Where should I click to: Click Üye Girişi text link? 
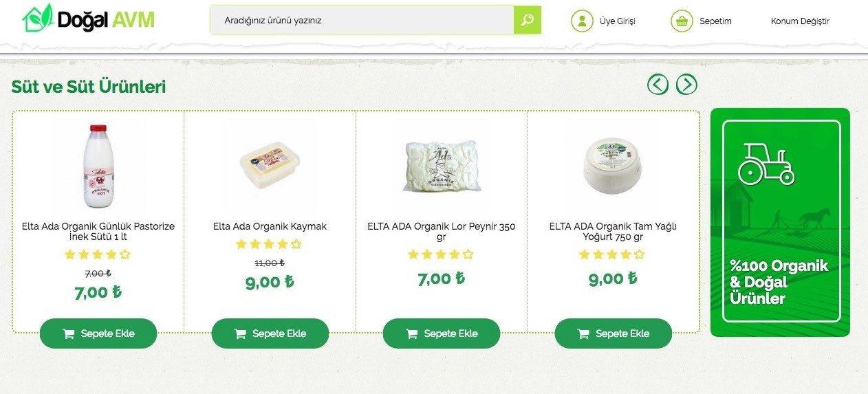(x=618, y=21)
